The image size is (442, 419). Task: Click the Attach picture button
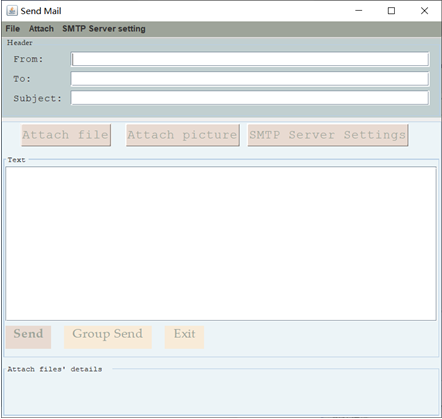click(183, 135)
